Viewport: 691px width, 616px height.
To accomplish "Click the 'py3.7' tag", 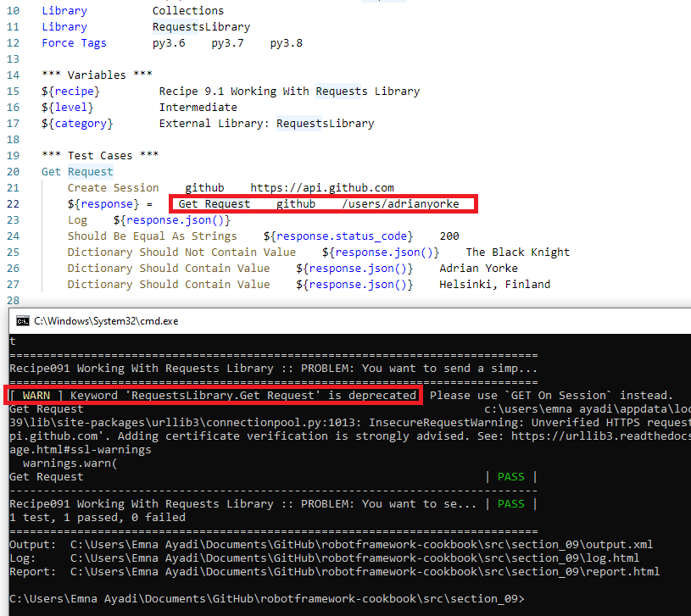I will (x=227, y=43).
